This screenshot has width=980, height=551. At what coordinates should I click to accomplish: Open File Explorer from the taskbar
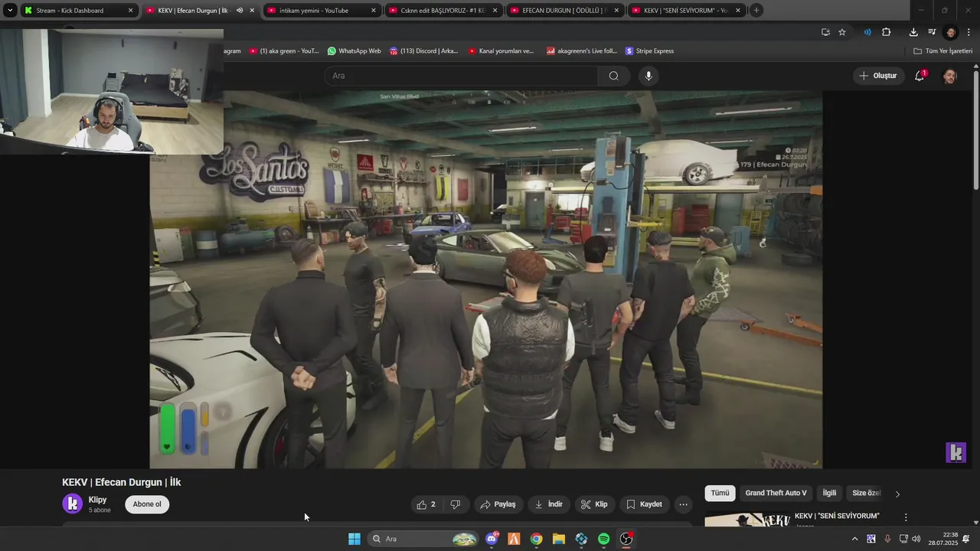click(x=559, y=539)
